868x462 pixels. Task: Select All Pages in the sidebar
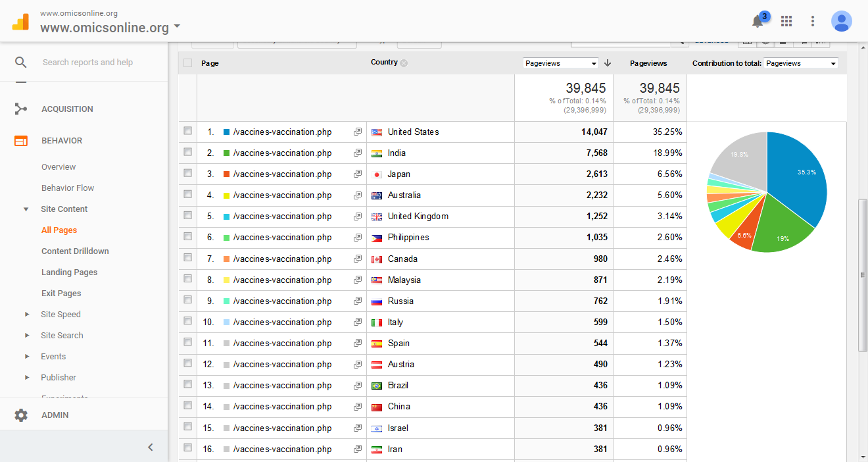tap(59, 230)
